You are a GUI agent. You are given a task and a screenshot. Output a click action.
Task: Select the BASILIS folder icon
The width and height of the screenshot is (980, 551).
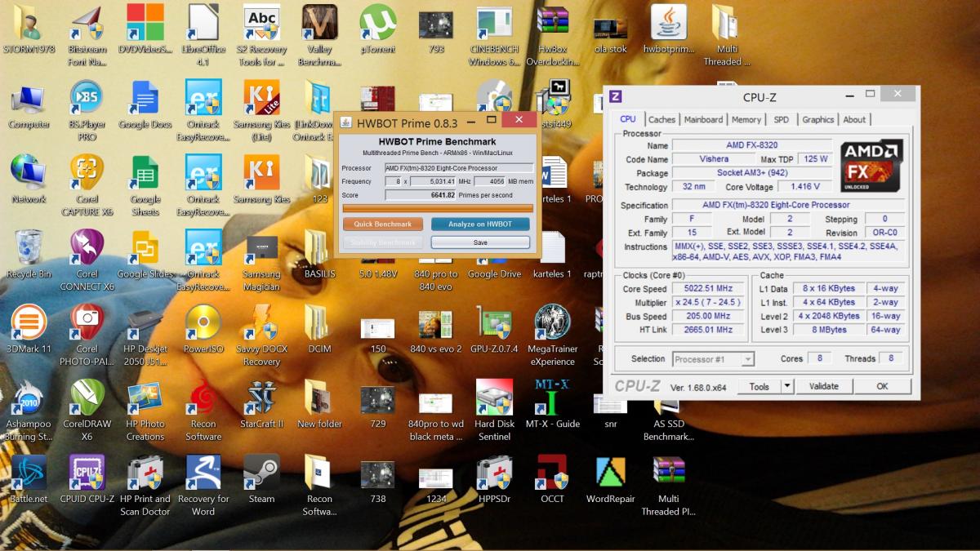coord(319,254)
